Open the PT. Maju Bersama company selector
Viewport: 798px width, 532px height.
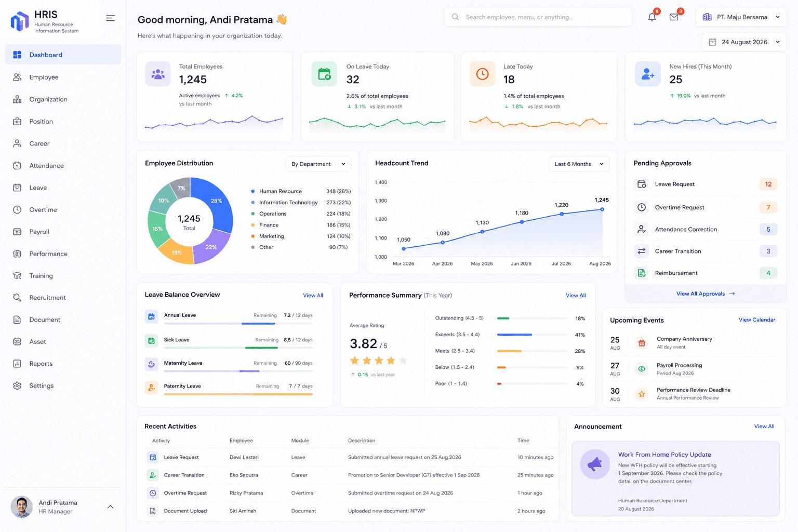(x=741, y=17)
